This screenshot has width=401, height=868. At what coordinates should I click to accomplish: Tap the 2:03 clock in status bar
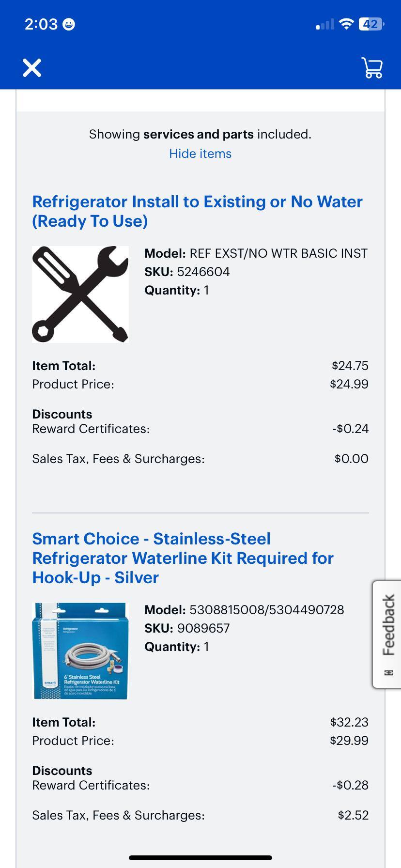41,24
